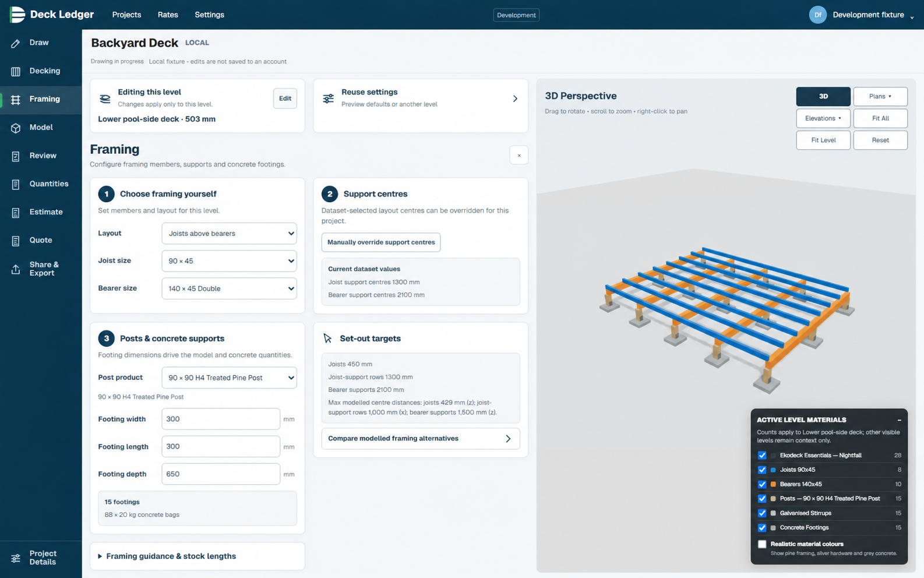Open the Rates menu
The height and width of the screenshot is (578, 924).
tap(168, 15)
